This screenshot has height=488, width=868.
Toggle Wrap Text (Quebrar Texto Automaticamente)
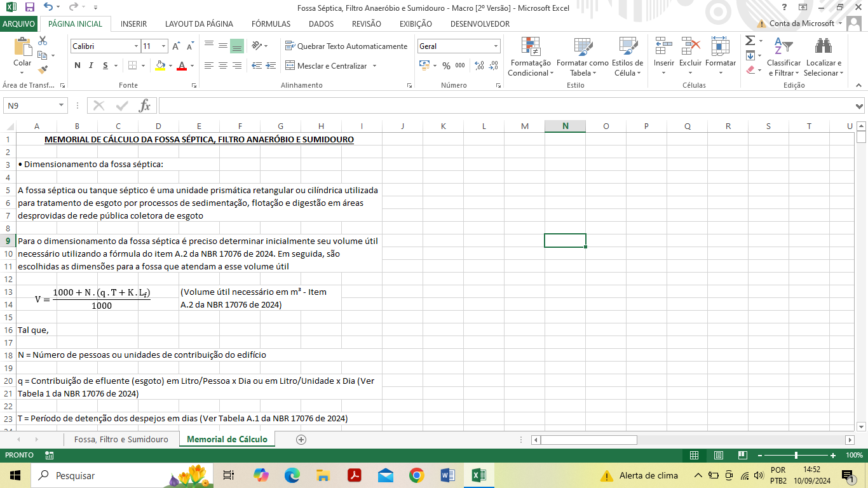click(x=346, y=46)
